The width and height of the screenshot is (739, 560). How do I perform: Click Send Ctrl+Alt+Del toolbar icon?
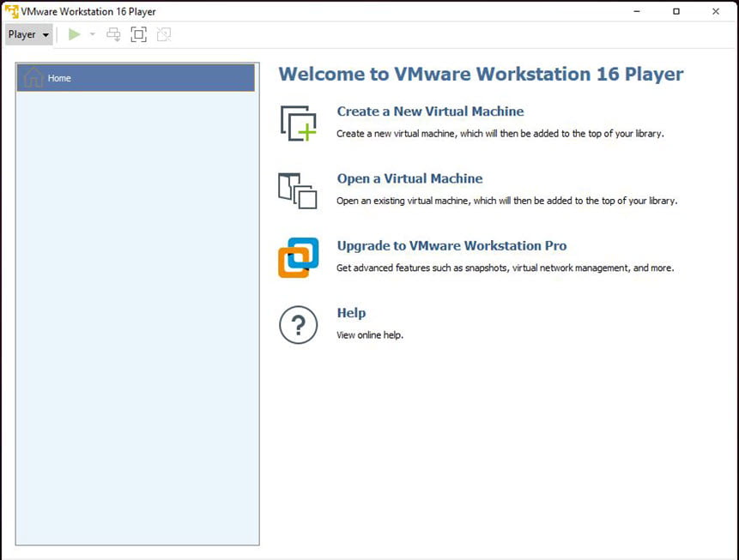(x=113, y=34)
